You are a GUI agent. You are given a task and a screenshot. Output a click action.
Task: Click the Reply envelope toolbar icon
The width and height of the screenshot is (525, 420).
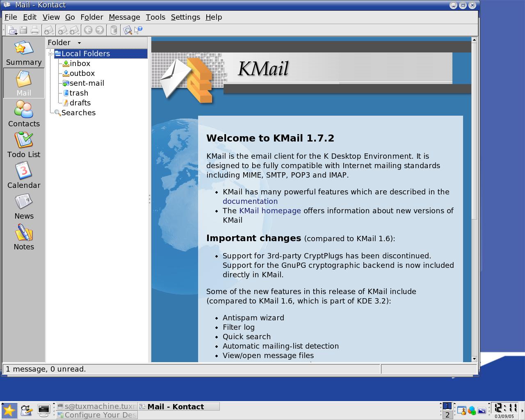(63, 30)
